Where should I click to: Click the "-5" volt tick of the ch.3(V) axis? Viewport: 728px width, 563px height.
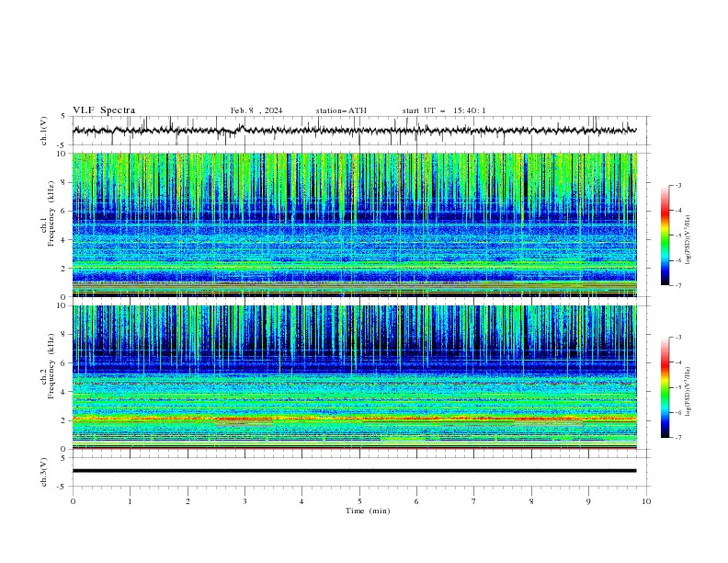click(x=63, y=487)
